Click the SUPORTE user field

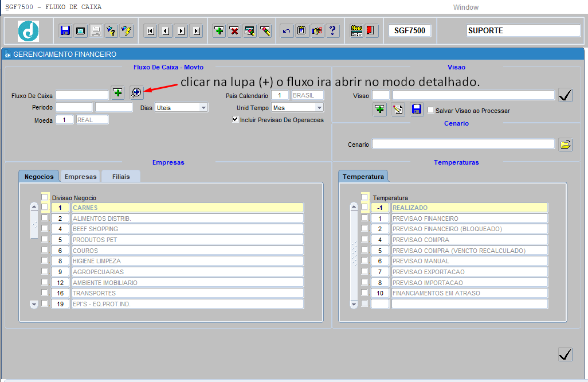pyautogui.click(x=523, y=30)
